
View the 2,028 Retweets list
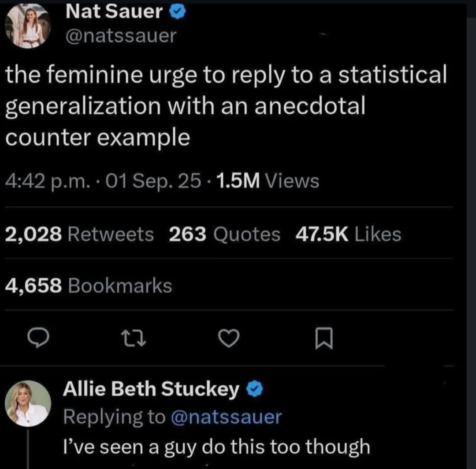pos(79,234)
